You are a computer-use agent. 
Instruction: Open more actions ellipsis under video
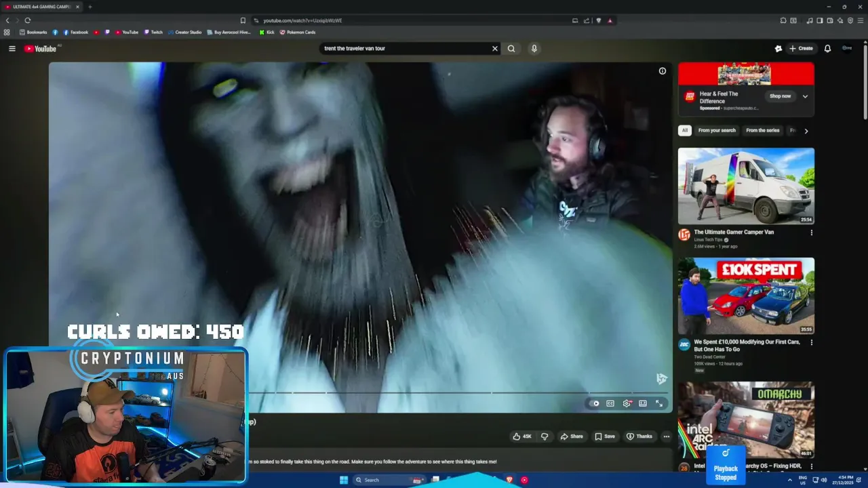[667, 436]
